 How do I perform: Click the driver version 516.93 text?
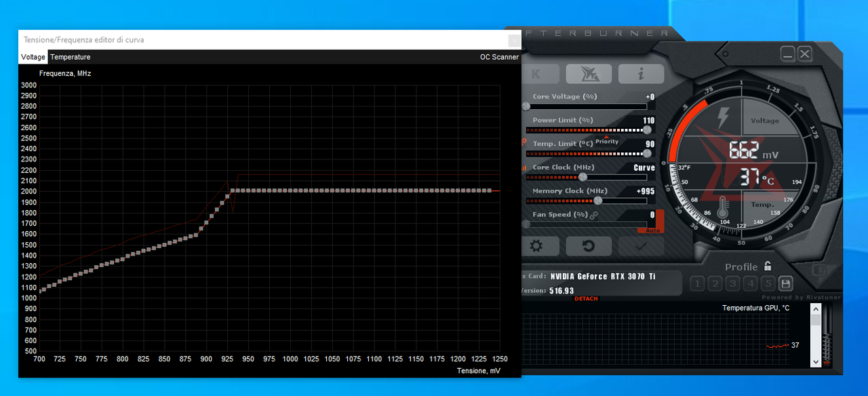pyautogui.click(x=561, y=290)
